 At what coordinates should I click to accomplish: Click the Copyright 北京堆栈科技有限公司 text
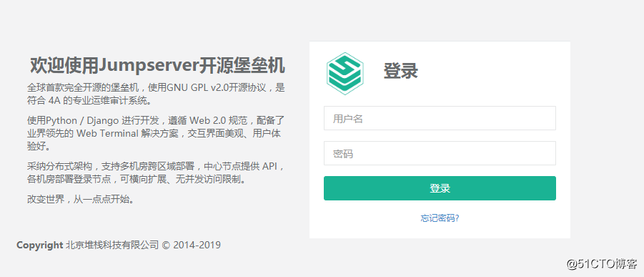coord(118,246)
